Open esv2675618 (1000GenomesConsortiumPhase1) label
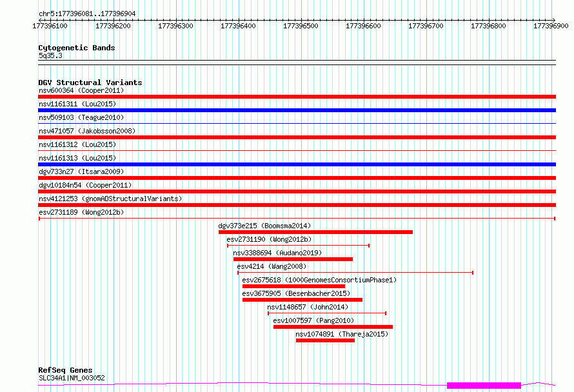This screenshot has width=574, height=392. click(x=319, y=280)
